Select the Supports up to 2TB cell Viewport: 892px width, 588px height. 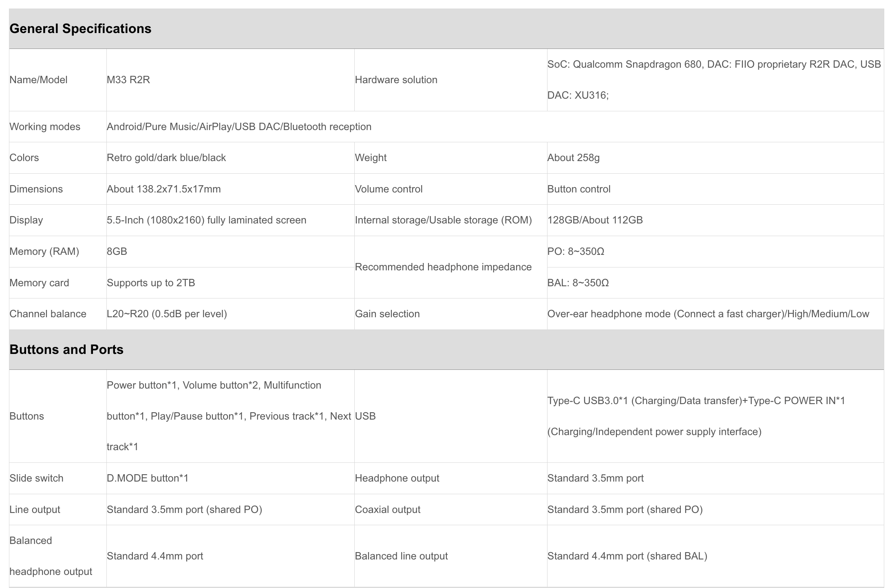151,283
